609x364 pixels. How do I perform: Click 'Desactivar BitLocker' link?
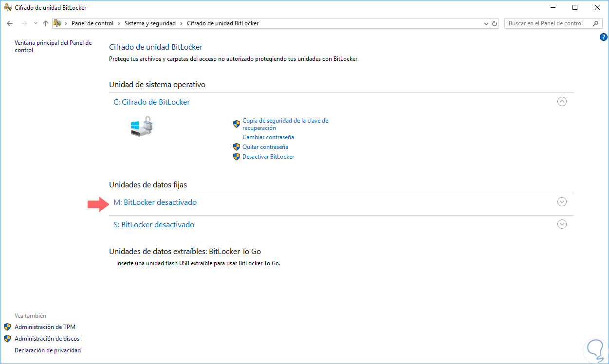(x=268, y=157)
